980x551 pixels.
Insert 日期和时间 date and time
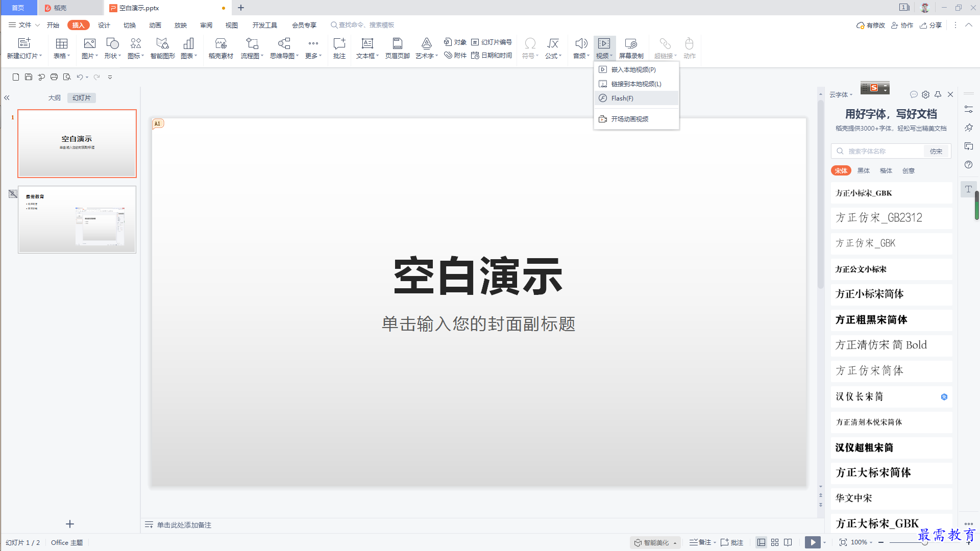click(492, 55)
